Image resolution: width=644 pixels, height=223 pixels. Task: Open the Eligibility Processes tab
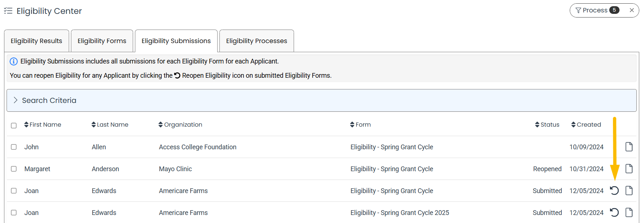click(257, 41)
